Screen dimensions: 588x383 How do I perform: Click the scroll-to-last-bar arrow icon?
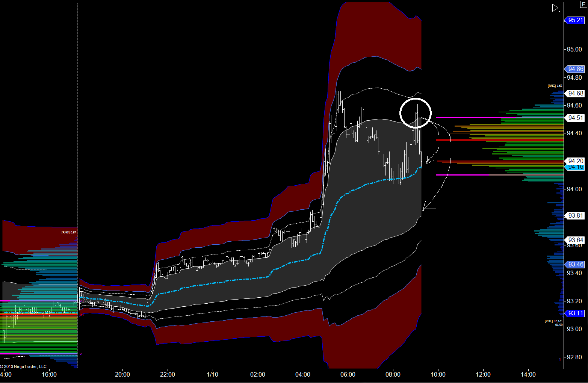[556, 8]
